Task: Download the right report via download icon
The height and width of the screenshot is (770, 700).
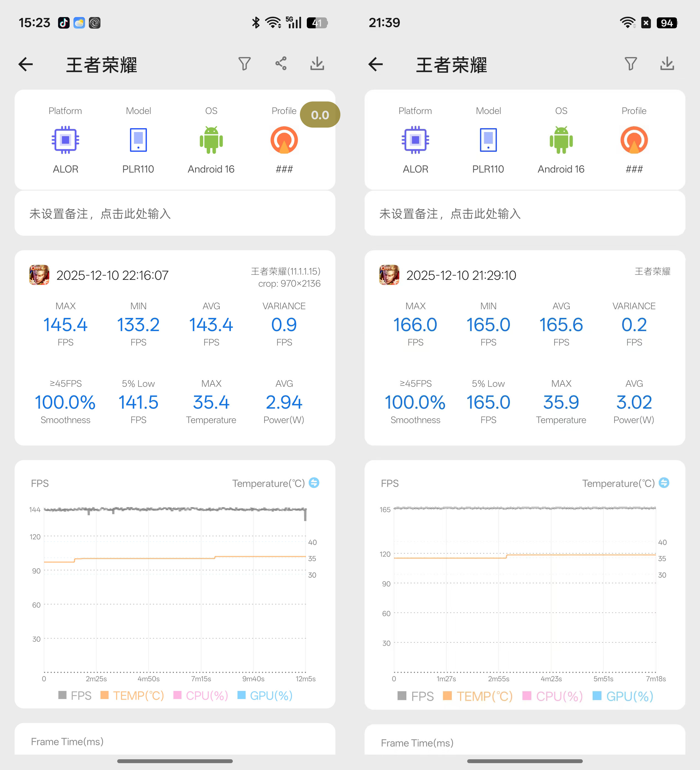Action: [x=667, y=64]
